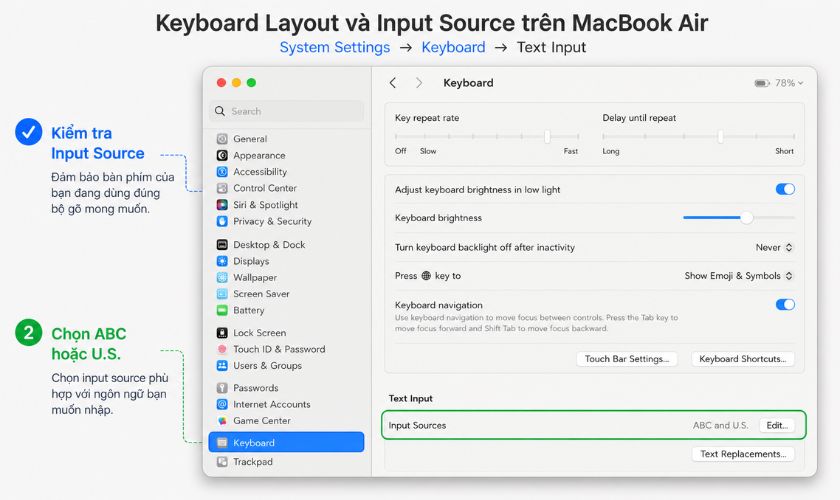Open Text Replacements
This screenshot has height=500, width=840.
point(743,454)
